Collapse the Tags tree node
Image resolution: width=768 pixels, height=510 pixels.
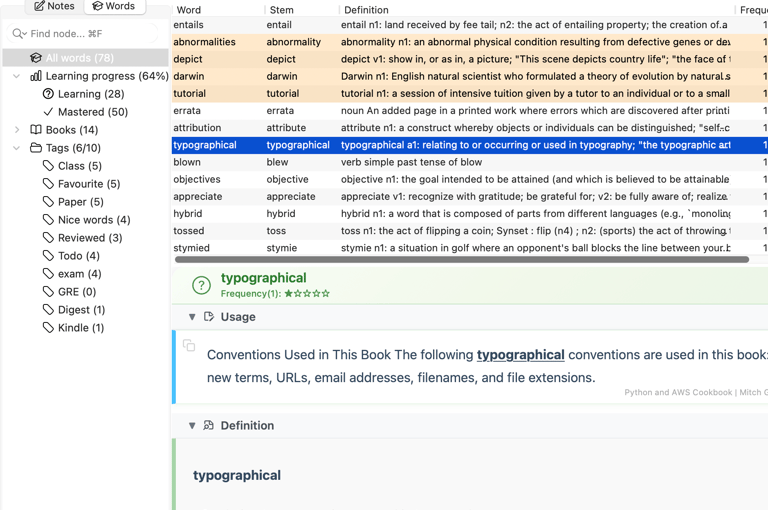pyautogui.click(x=17, y=148)
